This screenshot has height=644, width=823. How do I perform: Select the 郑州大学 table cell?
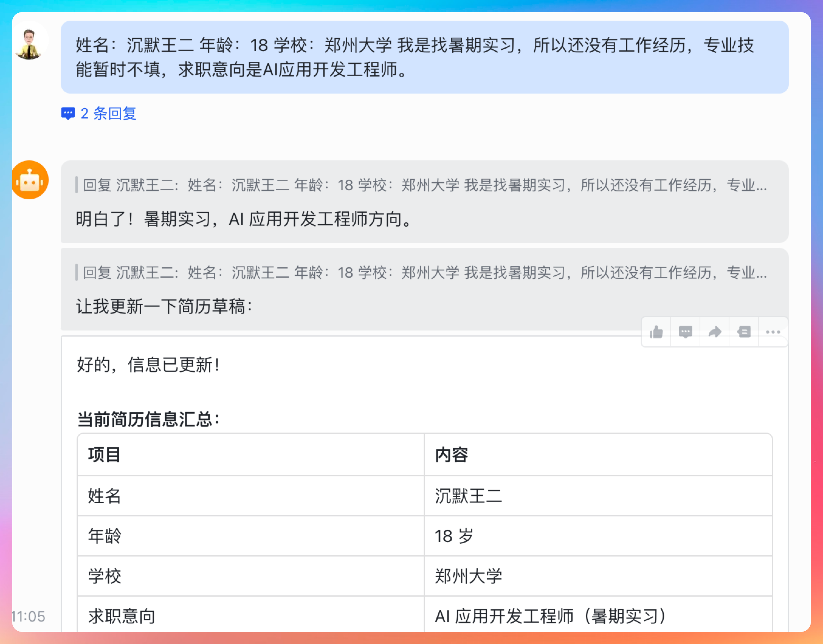point(468,576)
